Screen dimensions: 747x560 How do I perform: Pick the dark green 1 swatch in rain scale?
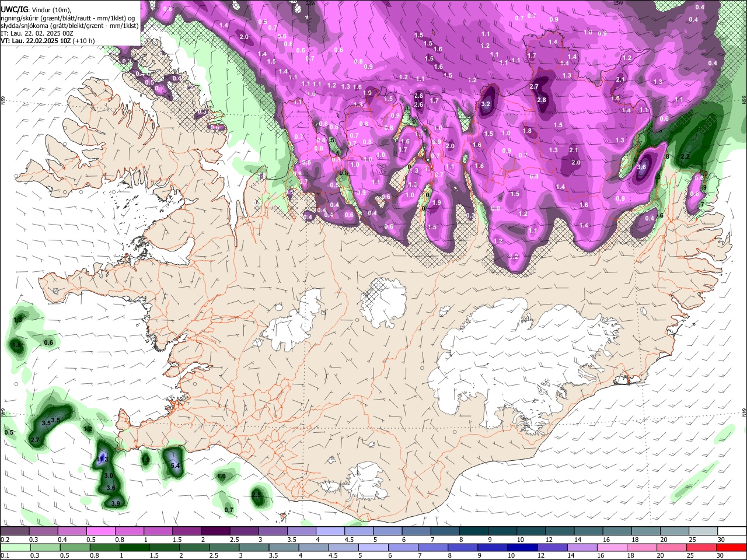[x=134, y=547]
